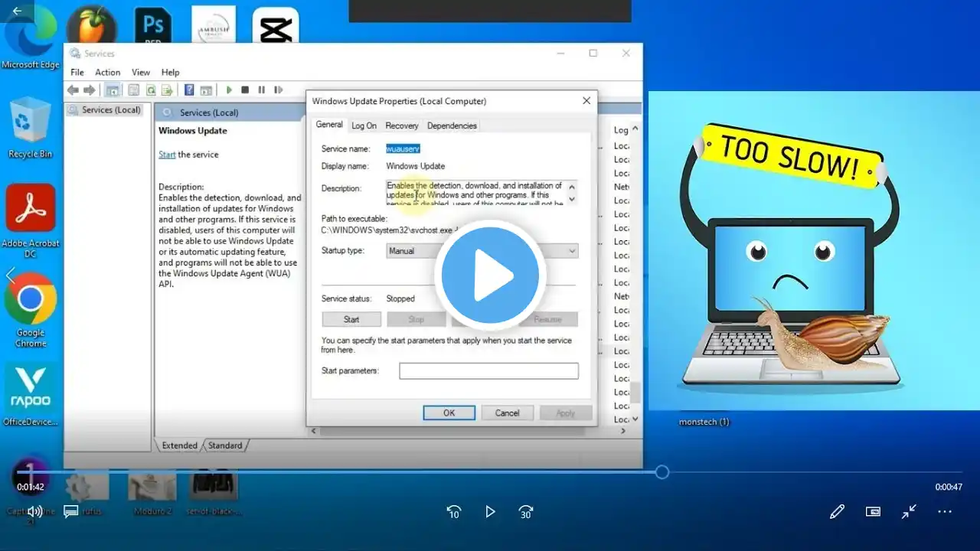Viewport: 980px width, 551px height.
Task: Open the Help menu in Services
Action: (x=170, y=73)
